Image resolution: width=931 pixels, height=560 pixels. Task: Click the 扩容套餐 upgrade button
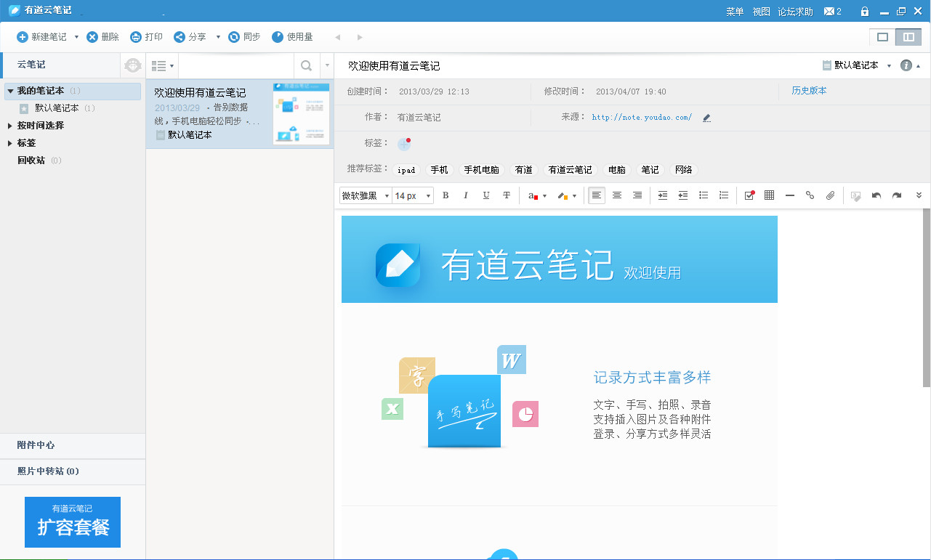pos(72,522)
